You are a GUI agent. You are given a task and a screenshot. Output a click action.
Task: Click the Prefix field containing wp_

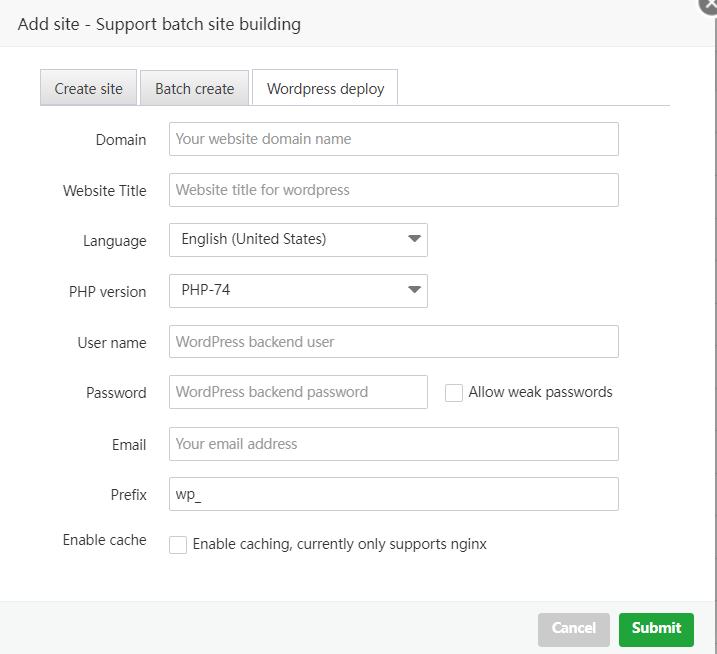(394, 494)
